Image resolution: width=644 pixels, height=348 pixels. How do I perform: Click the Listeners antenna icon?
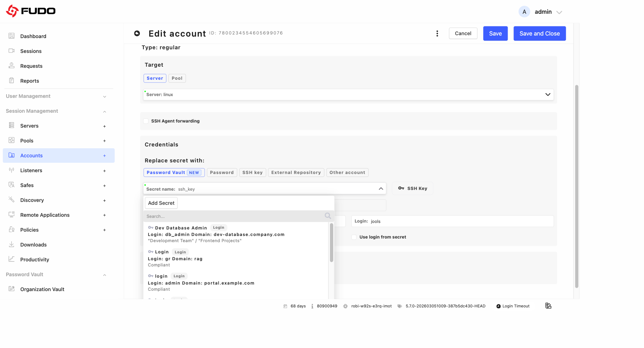point(12,170)
